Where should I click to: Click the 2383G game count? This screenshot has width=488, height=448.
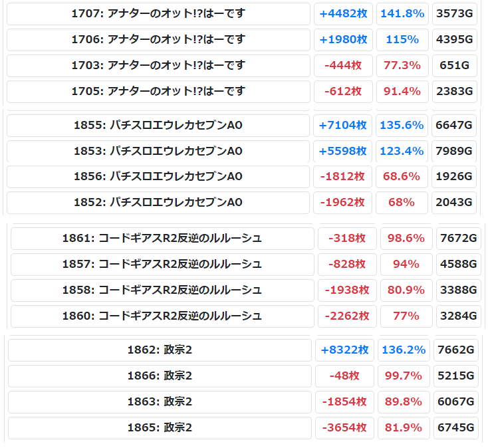click(x=455, y=92)
